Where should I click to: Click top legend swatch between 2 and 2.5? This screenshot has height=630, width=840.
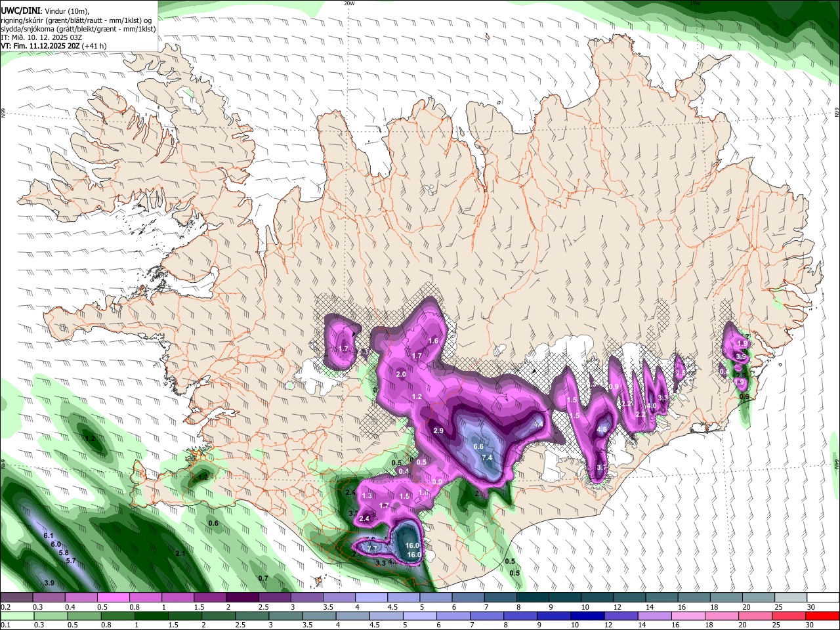(243, 597)
